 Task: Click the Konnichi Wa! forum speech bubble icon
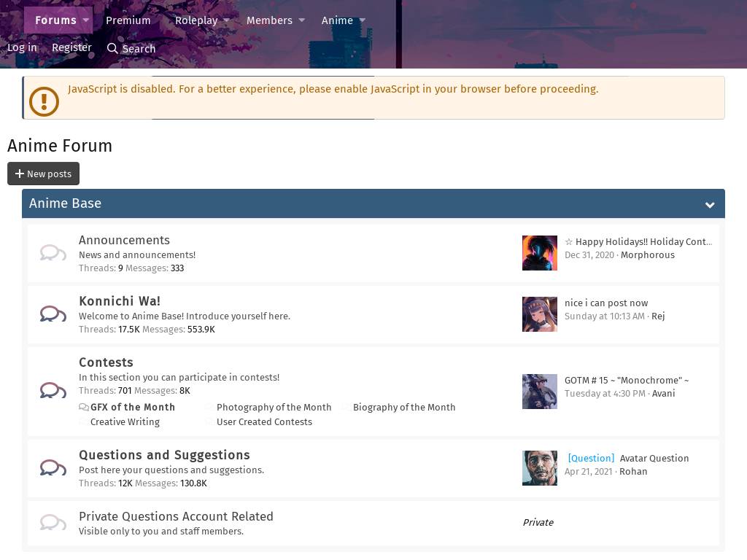tap(53, 314)
